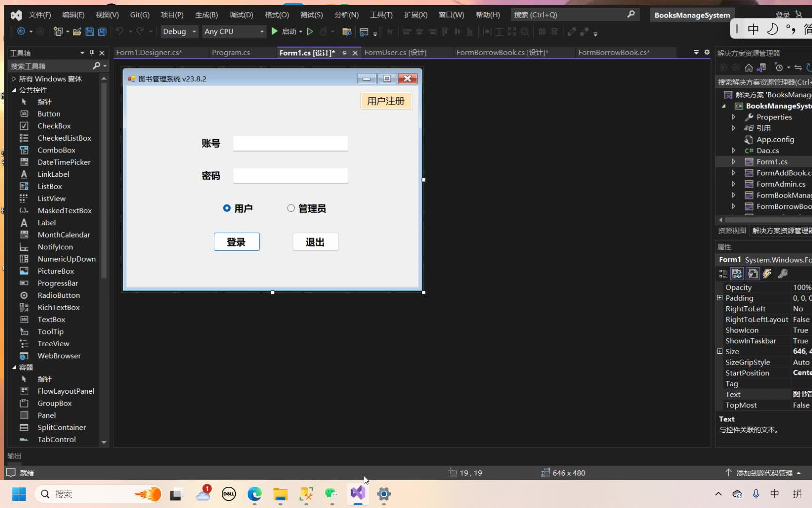The height and width of the screenshot is (508, 812).
Task: Click the 登录 button on the login form
Action: (x=236, y=241)
